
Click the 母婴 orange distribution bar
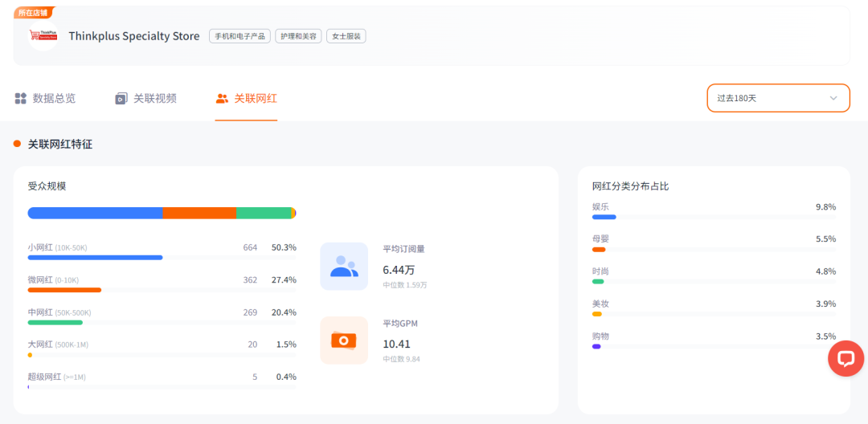click(x=599, y=249)
